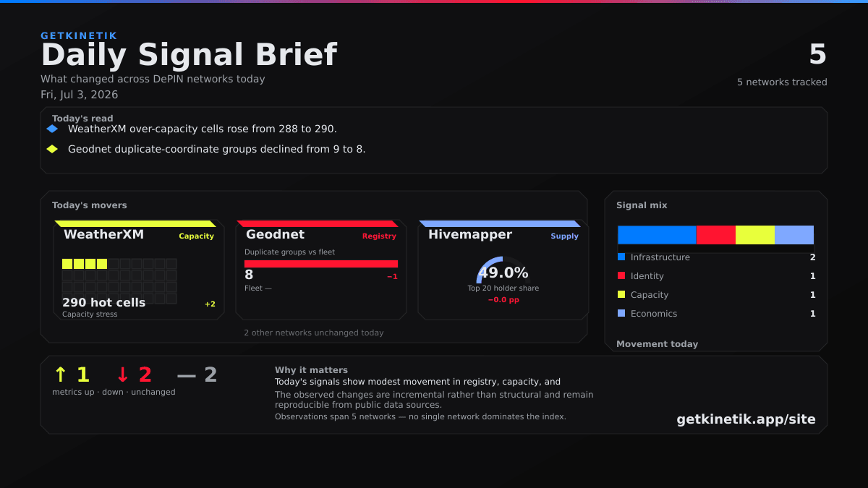Click the Supply tag on Hivemapper card
Screen dimensions: 868x488
(564, 236)
